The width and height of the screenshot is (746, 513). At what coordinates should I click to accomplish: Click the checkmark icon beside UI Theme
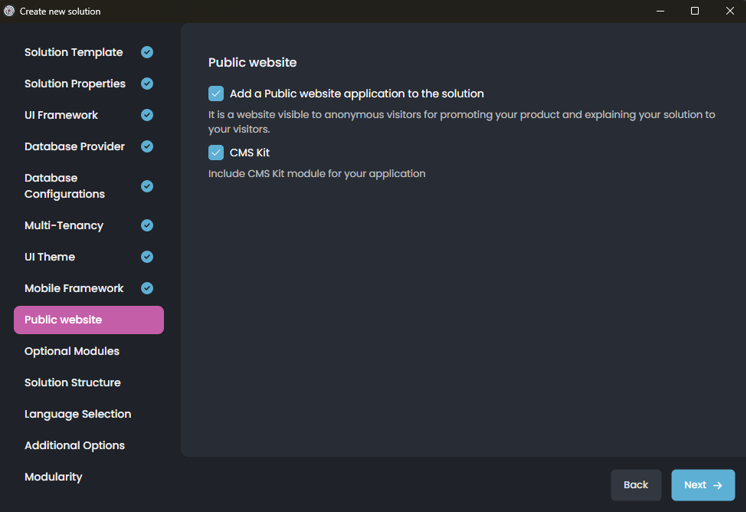pos(147,257)
